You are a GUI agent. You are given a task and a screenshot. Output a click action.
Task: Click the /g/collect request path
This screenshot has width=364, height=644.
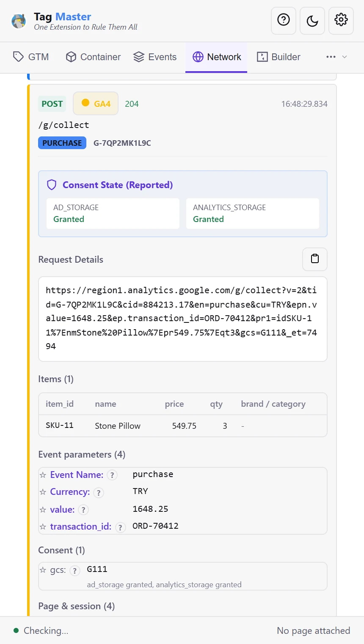(x=63, y=125)
